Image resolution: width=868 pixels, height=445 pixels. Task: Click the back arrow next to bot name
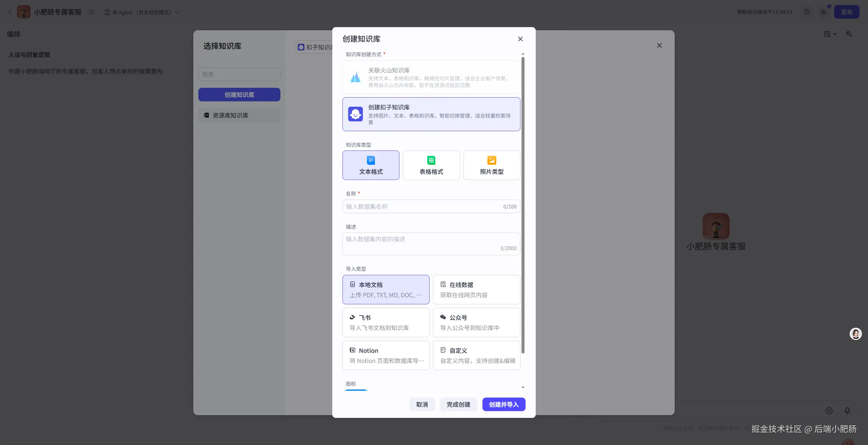pos(10,12)
